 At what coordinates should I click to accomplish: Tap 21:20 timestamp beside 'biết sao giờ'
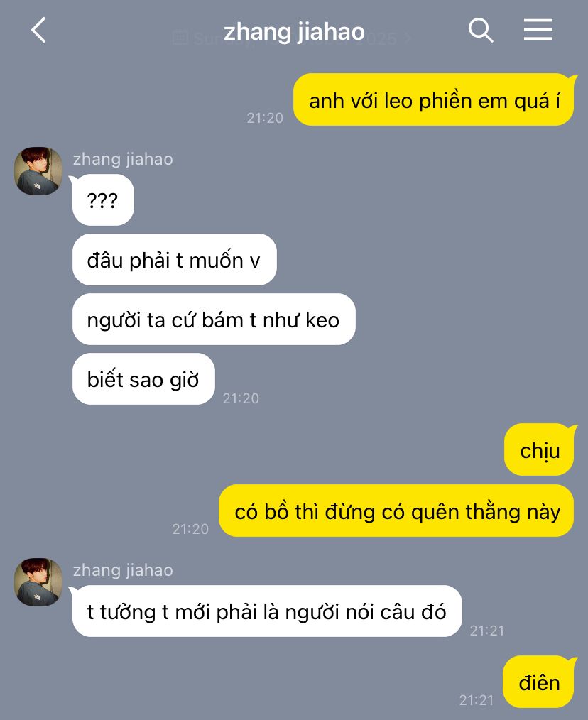(241, 398)
